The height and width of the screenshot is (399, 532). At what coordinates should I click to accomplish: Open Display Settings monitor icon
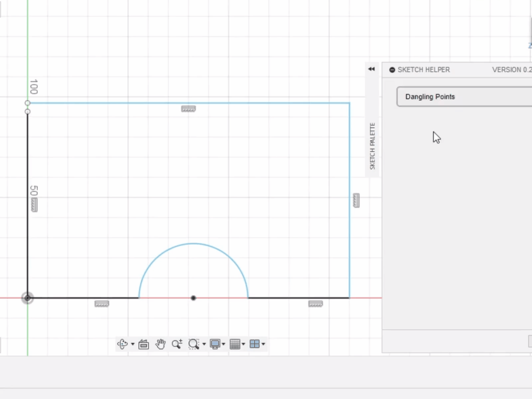pos(215,344)
